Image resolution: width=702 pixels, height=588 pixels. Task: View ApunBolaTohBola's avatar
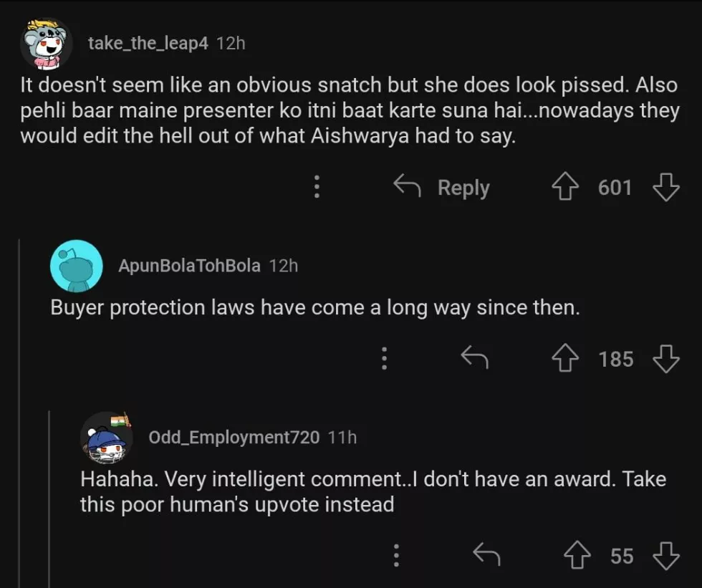point(76,266)
